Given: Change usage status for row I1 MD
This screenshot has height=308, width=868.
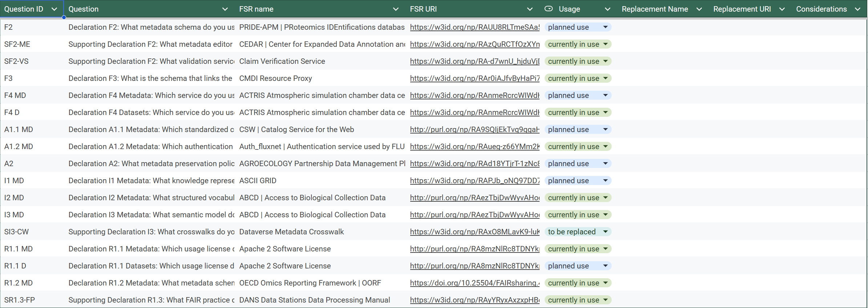Looking at the screenshot, I should click(578, 181).
